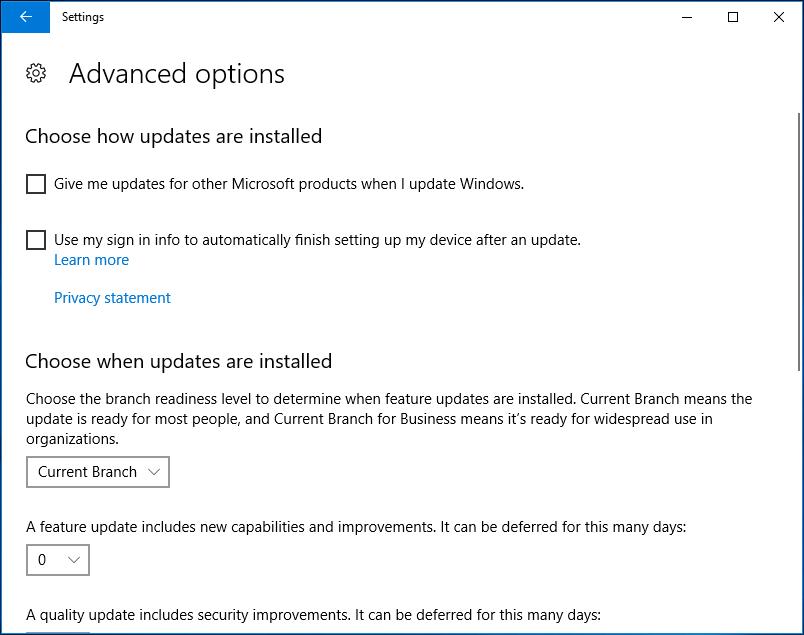Expand the feature update deferral days dropdown

point(58,560)
